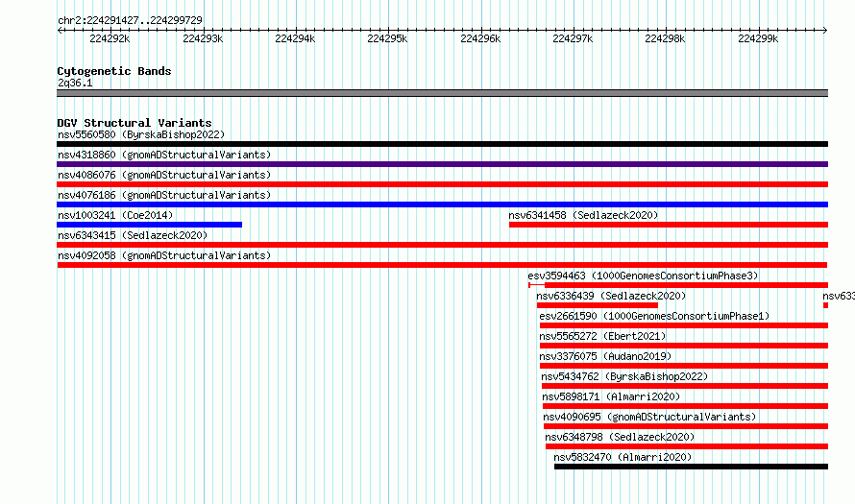Click the 224298k ruler tick label
Viewport: 855px width, 504px height.
665,38
